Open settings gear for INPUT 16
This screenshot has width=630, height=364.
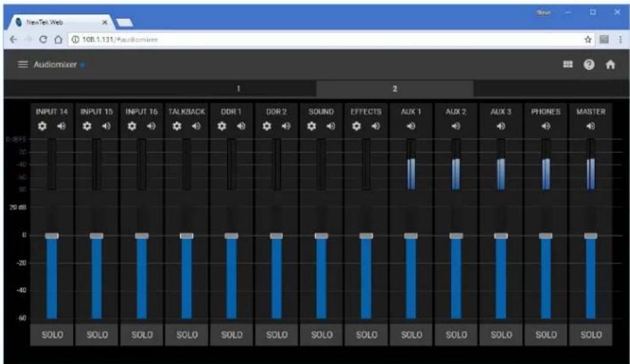pyautogui.click(x=132, y=126)
